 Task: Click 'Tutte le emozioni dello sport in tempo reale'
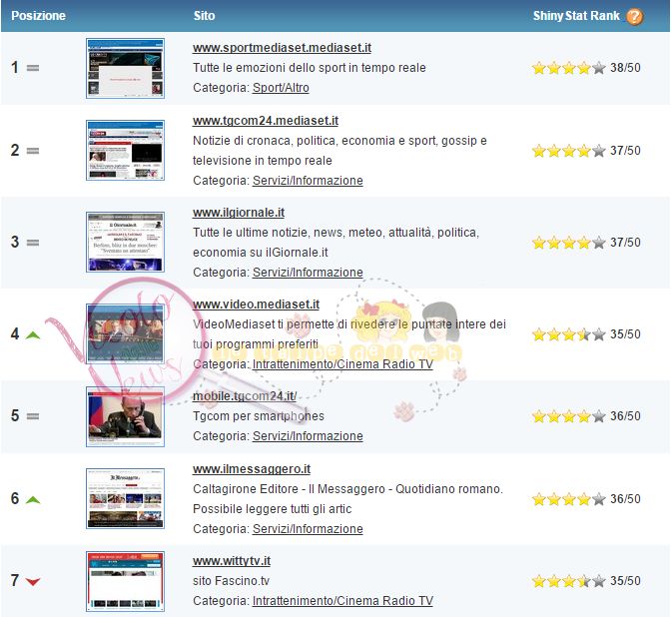pyautogui.click(x=310, y=68)
